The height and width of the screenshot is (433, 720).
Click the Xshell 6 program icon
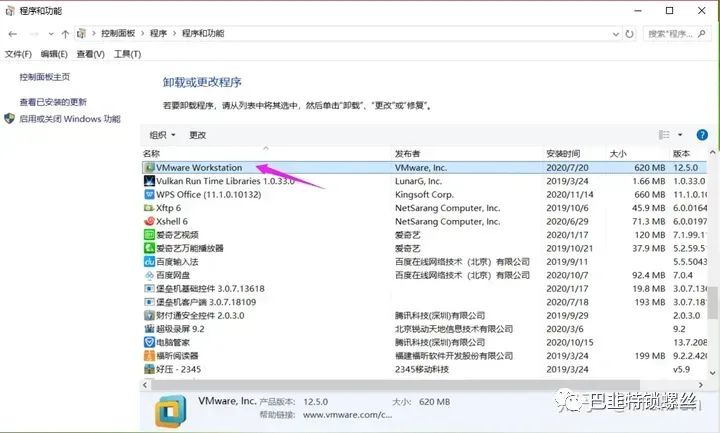(x=149, y=221)
